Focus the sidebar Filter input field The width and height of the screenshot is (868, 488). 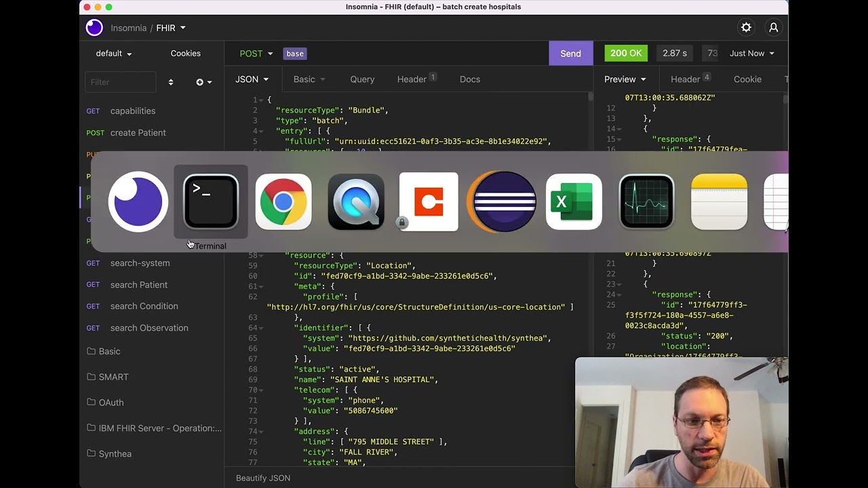click(x=121, y=82)
